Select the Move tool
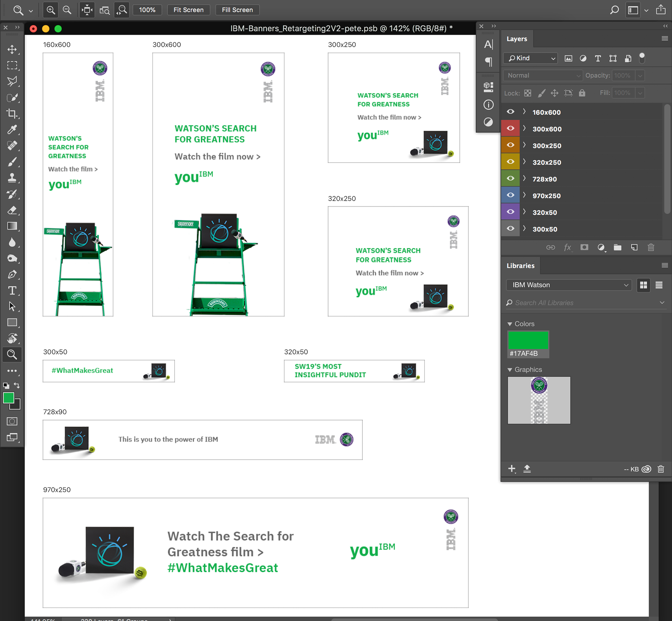Image resolution: width=672 pixels, height=621 pixels. pos(12,49)
